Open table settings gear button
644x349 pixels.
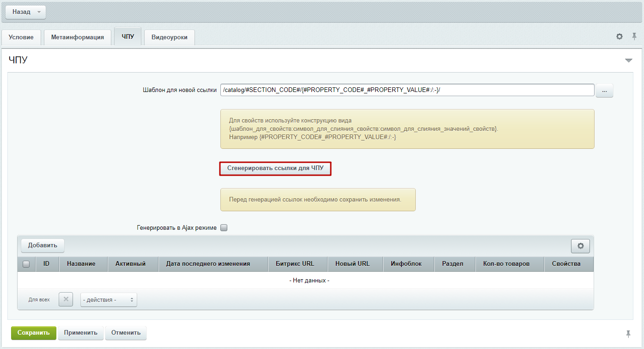[580, 246]
